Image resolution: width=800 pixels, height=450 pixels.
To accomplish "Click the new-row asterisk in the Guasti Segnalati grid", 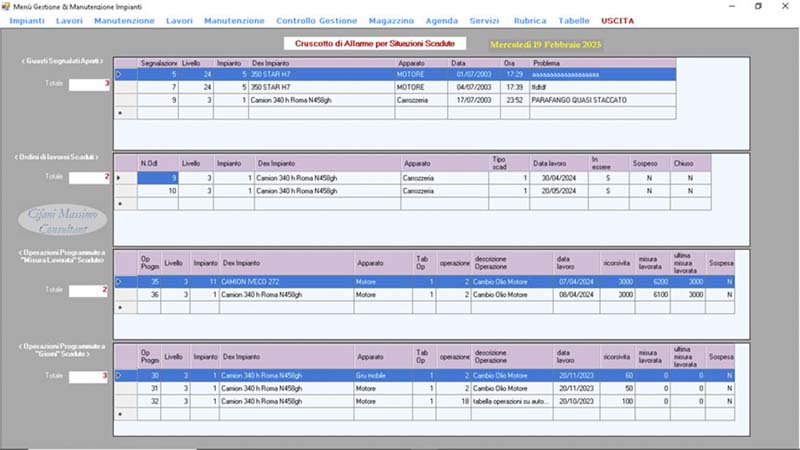I will pyautogui.click(x=120, y=113).
